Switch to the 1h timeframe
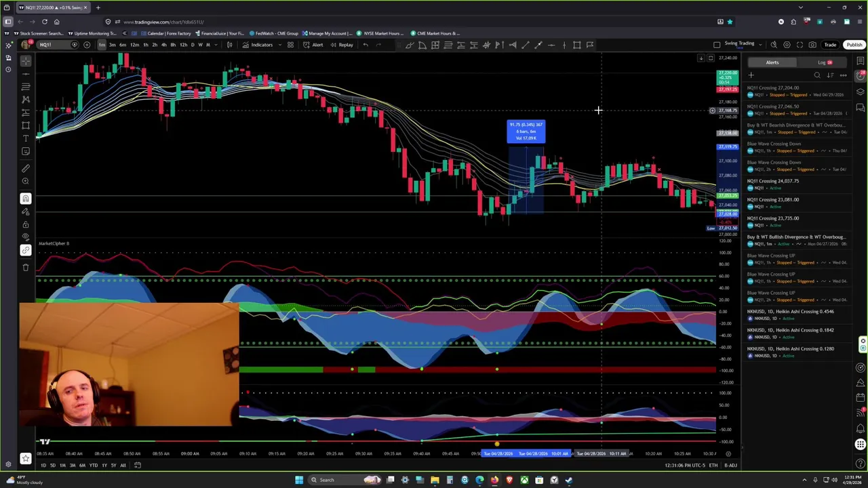Viewport: 868px width, 488px height. 145,45
